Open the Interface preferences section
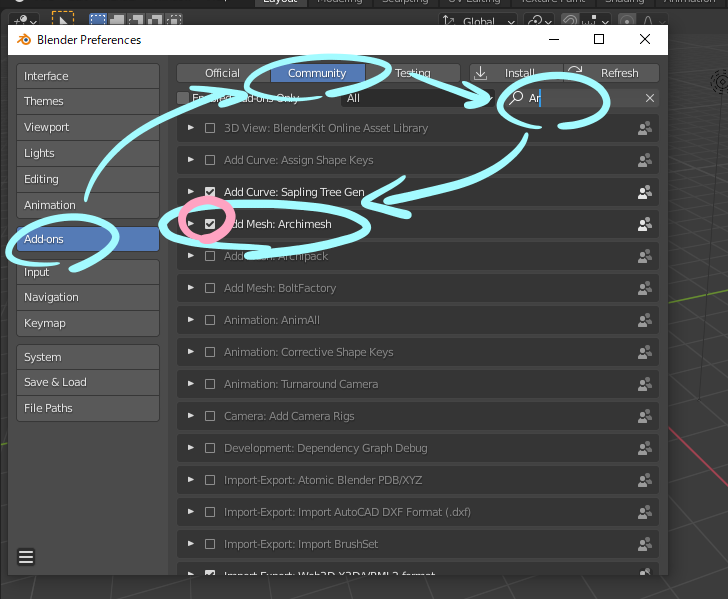Screen dimensions: 728x599 [x=88, y=76]
